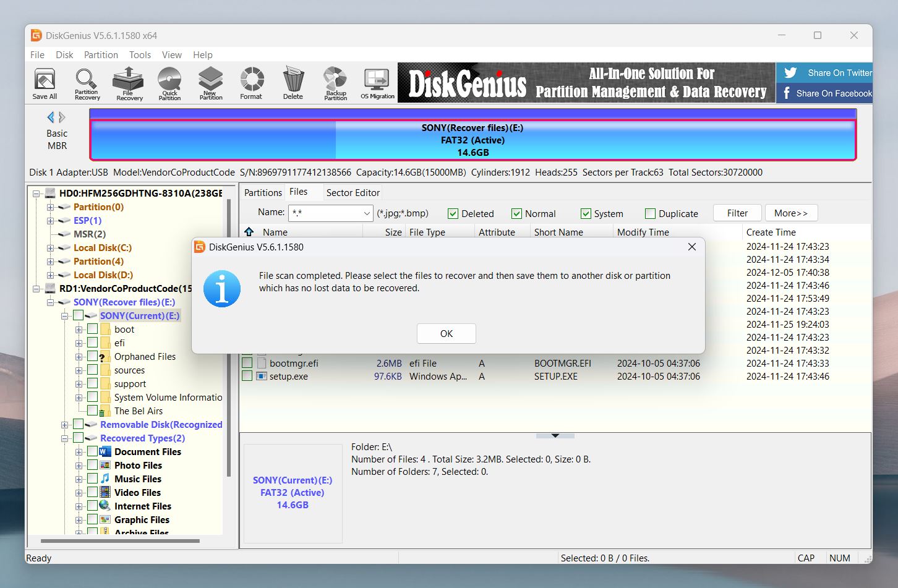Click the Photo Files picture icon
The height and width of the screenshot is (588, 898).
pyautogui.click(x=105, y=465)
